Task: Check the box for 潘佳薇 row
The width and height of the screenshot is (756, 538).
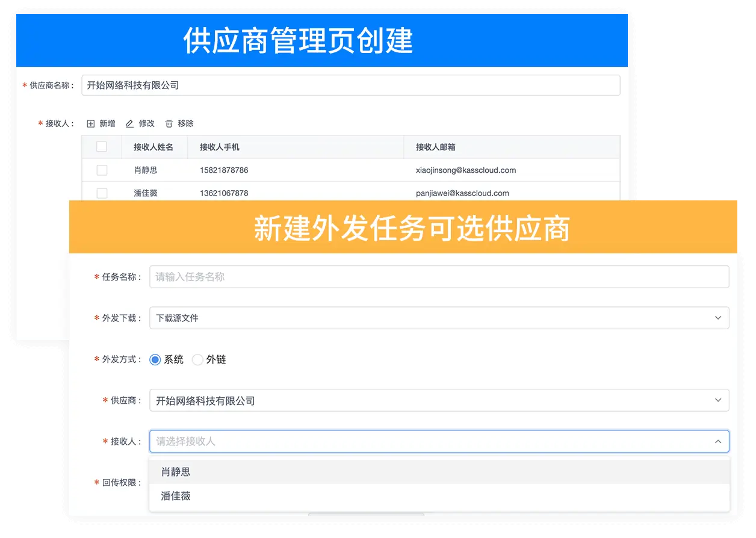Action: coord(102,193)
